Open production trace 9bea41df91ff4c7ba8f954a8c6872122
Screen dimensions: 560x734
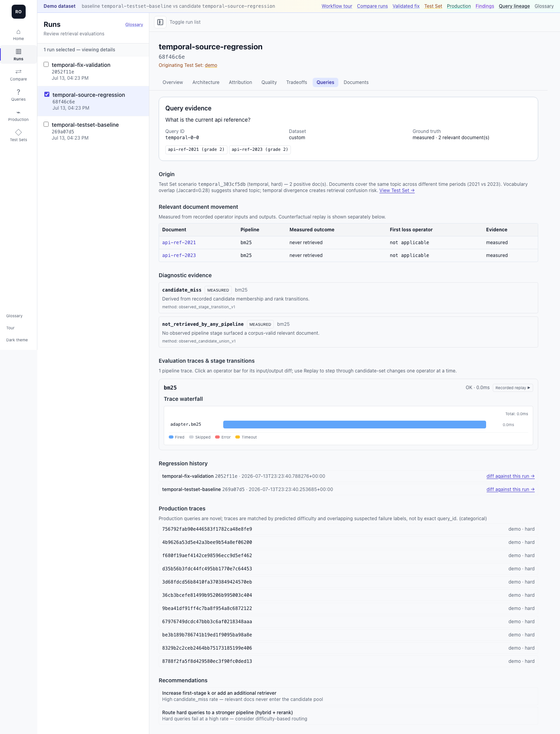pyautogui.click(x=348, y=608)
